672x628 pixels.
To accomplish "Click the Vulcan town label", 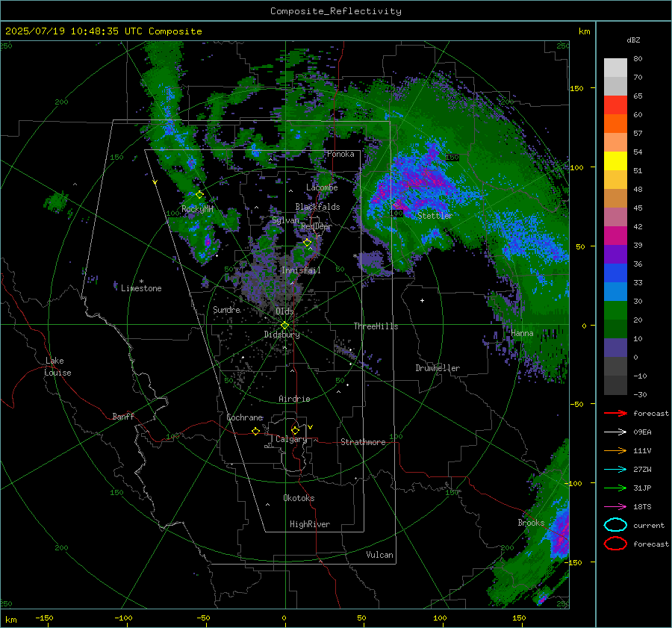I will coord(380,555).
